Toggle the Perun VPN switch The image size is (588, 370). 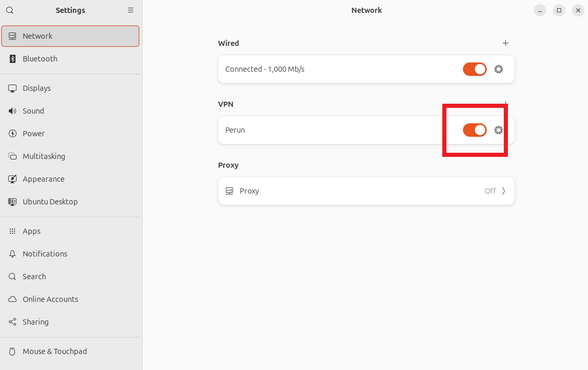pyautogui.click(x=474, y=130)
